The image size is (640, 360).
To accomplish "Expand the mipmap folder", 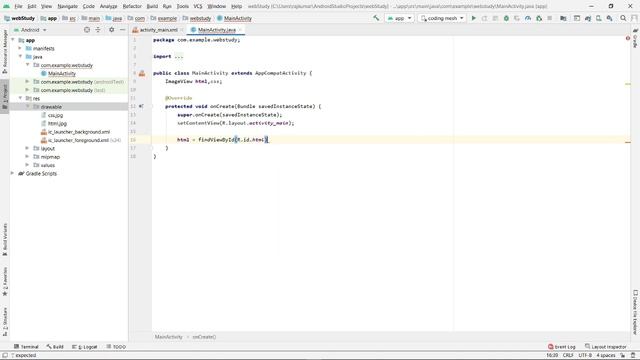I will (x=27, y=157).
